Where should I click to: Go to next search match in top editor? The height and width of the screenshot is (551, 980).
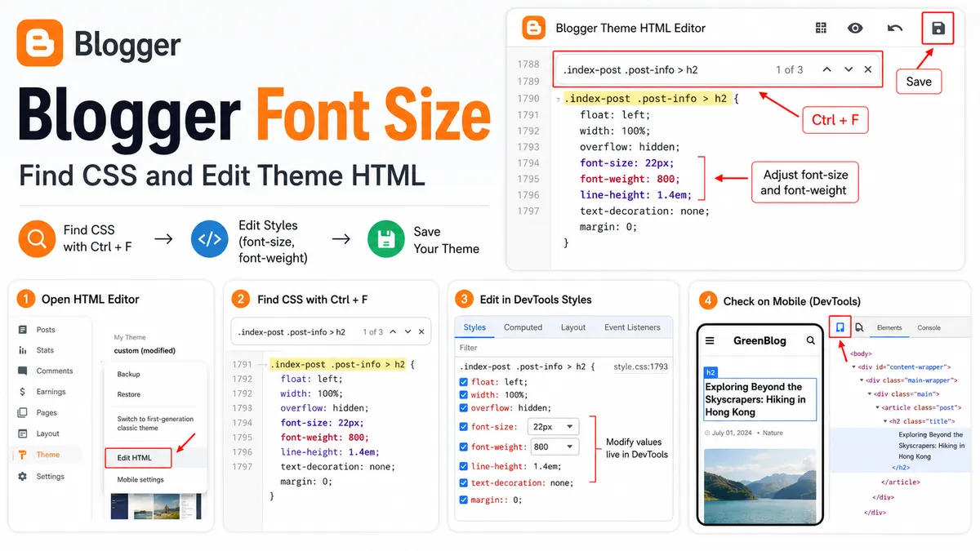[849, 70]
